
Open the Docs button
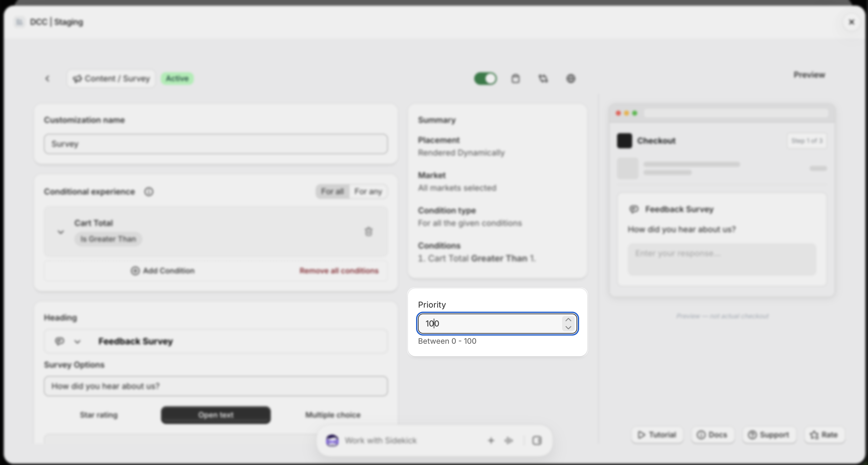[x=712, y=435]
